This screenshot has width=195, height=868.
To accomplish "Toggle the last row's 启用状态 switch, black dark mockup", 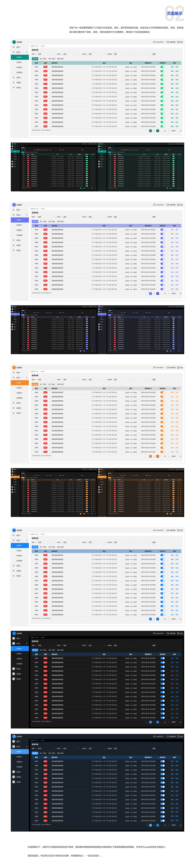I will (x=163, y=718).
